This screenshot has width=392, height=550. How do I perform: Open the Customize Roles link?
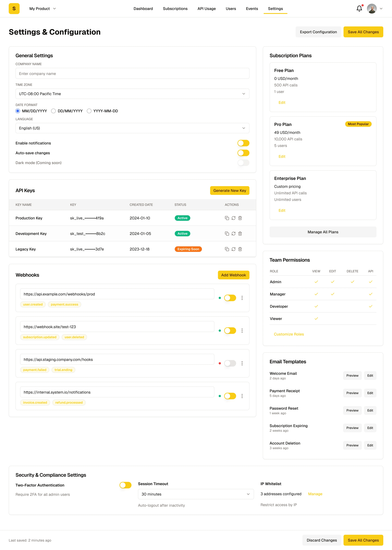pyautogui.click(x=289, y=334)
